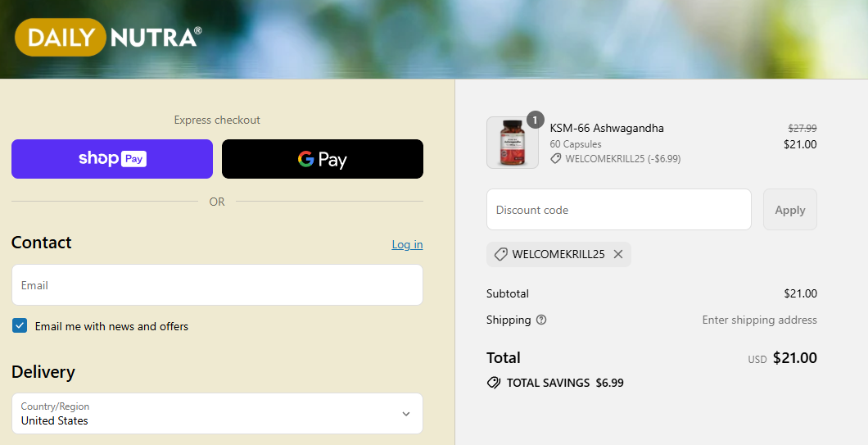Uncheck Email me with news and offers
868x445 pixels.
20,326
